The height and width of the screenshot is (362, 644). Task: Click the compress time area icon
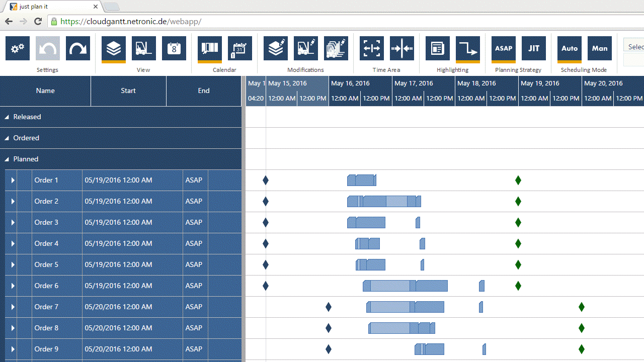(402, 49)
